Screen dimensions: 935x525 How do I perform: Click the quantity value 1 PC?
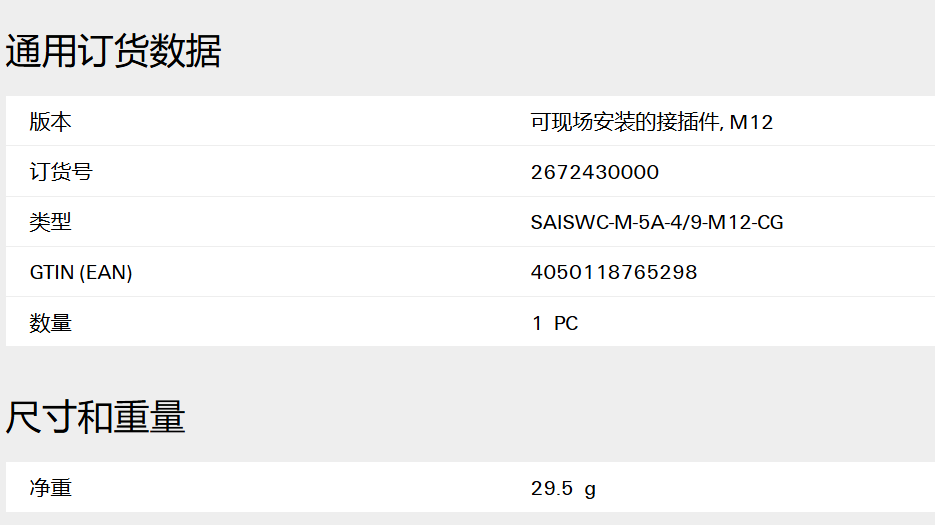(x=555, y=323)
